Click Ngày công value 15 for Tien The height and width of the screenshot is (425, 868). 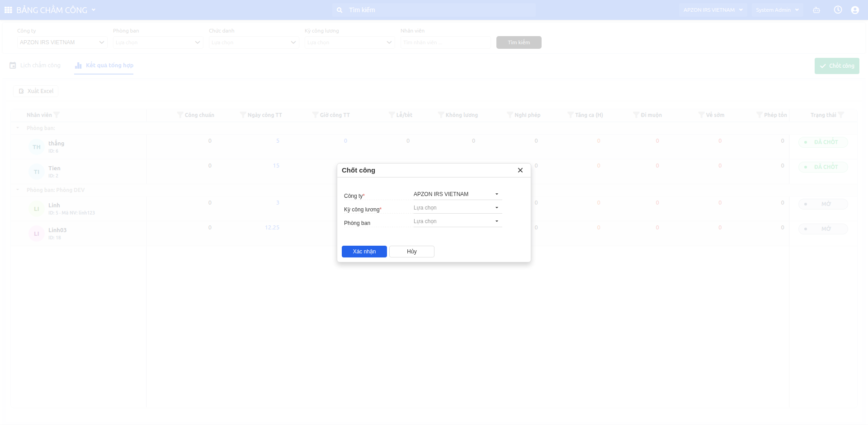(276, 166)
